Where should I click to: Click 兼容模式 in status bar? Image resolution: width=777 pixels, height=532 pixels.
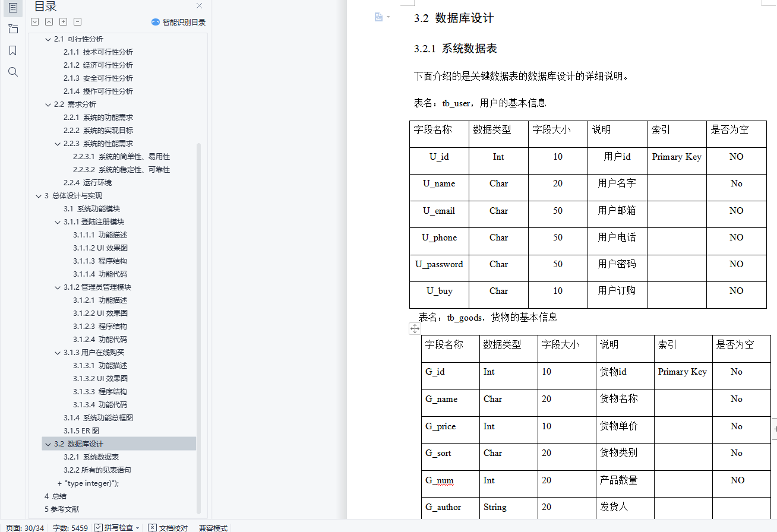tap(213, 527)
